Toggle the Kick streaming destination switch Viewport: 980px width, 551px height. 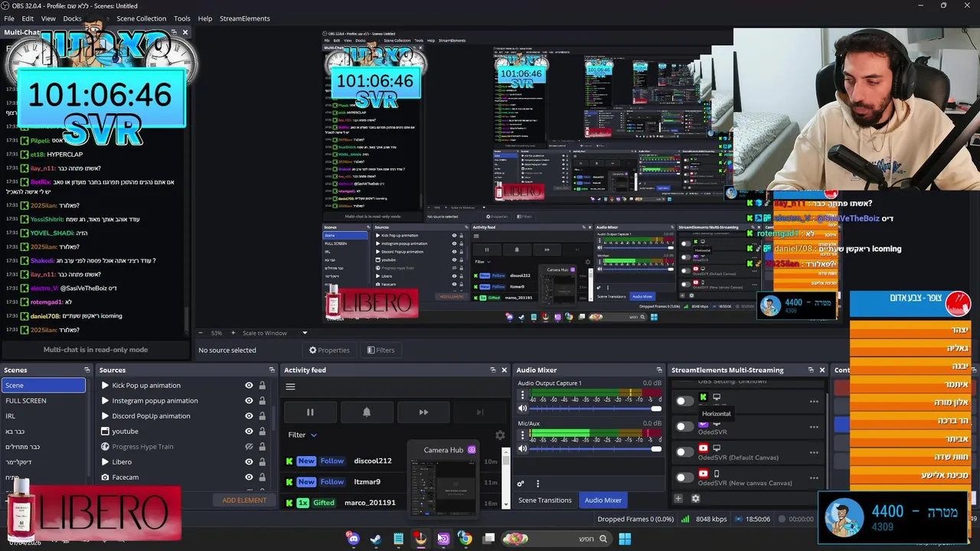[684, 400]
